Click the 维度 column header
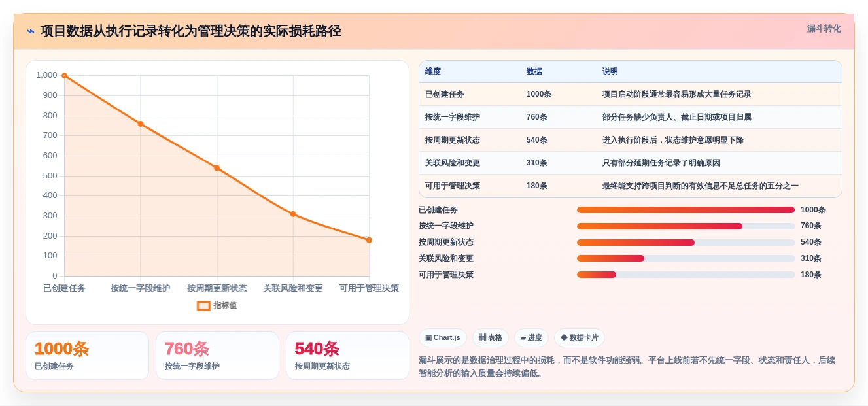This screenshot has width=868, height=406. pyautogui.click(x=433, y=71)
